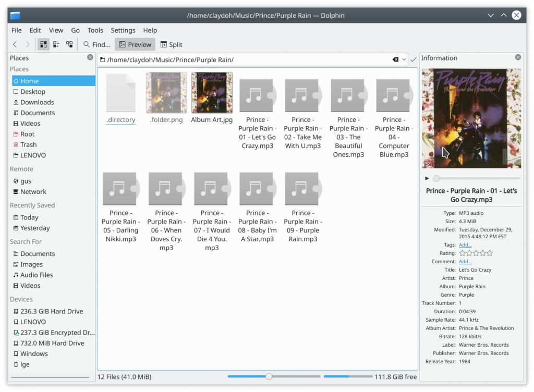Play the audio preview
The width and height of the screenshot is (534, 392).
[x=427, y=178]
